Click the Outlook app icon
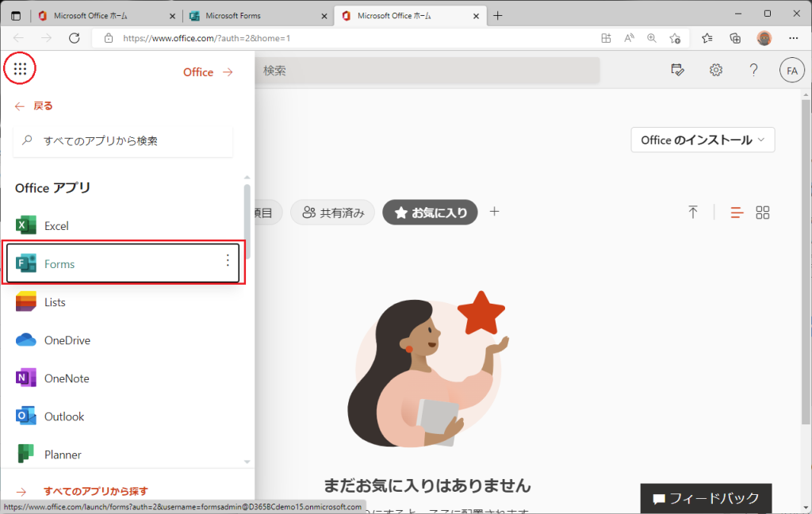This screenshot has width=812, height=514. tap(26, 416)
